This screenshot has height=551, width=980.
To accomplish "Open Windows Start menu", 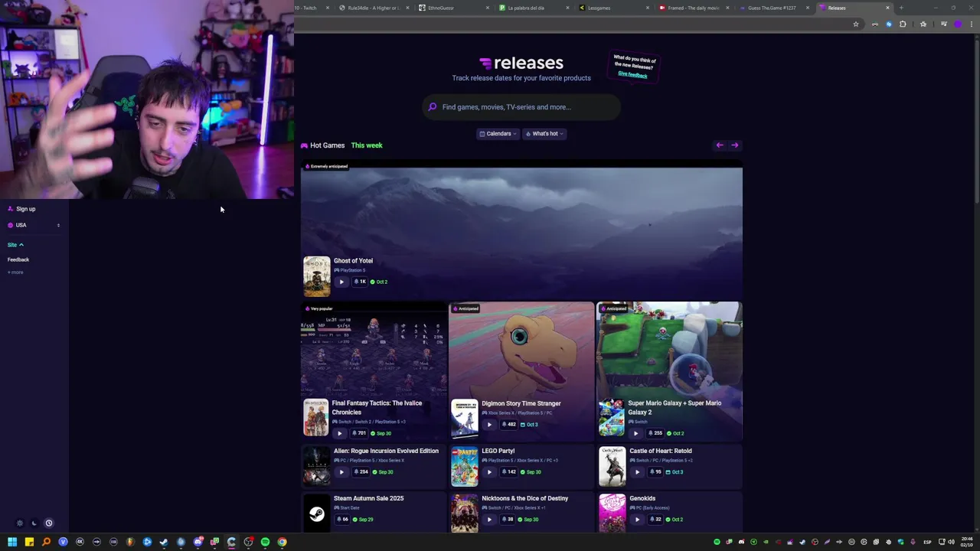I will click(12, 542).
